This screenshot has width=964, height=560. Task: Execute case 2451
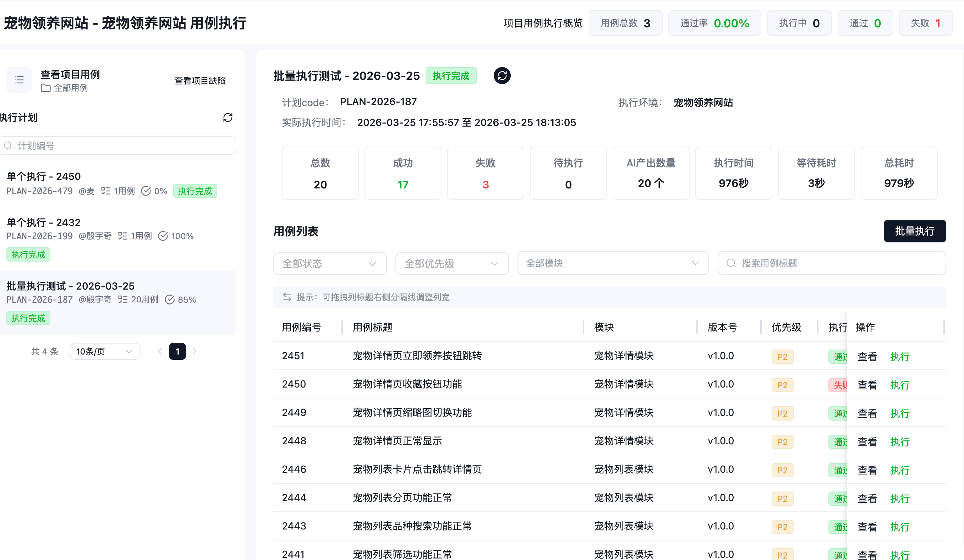[899, 357]
